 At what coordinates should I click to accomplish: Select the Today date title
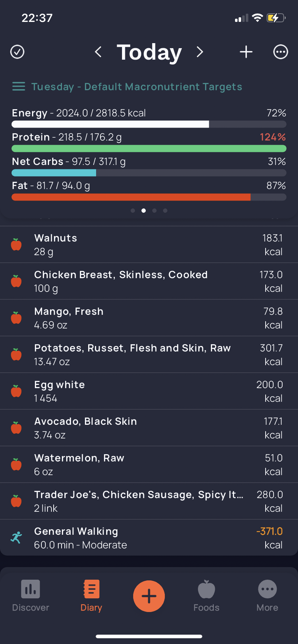point(149,52)
